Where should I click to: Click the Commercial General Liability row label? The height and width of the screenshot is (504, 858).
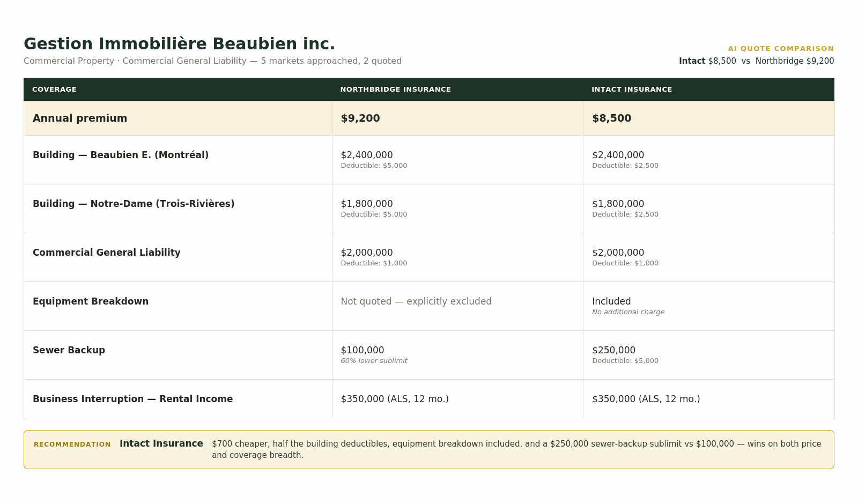(x=107, y=253)
